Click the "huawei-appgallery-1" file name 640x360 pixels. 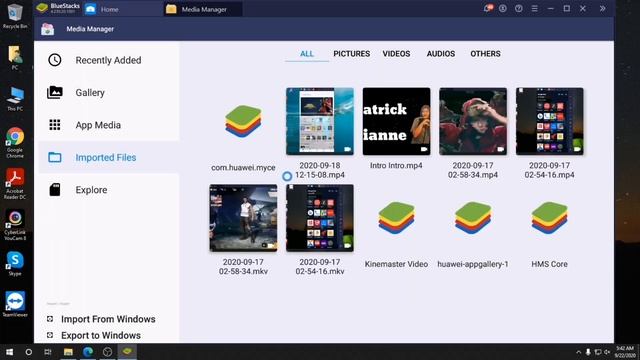pos(473,264)
